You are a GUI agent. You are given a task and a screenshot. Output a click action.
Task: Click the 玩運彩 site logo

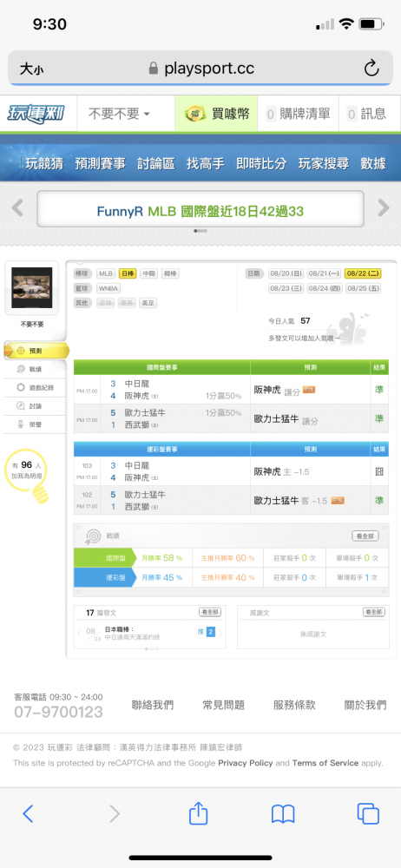(x=36, y=114)
